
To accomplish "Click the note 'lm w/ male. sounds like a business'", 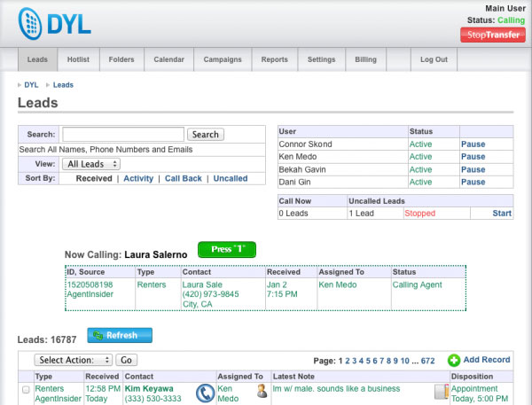I will pyautogui.click(x=337, y=389).
